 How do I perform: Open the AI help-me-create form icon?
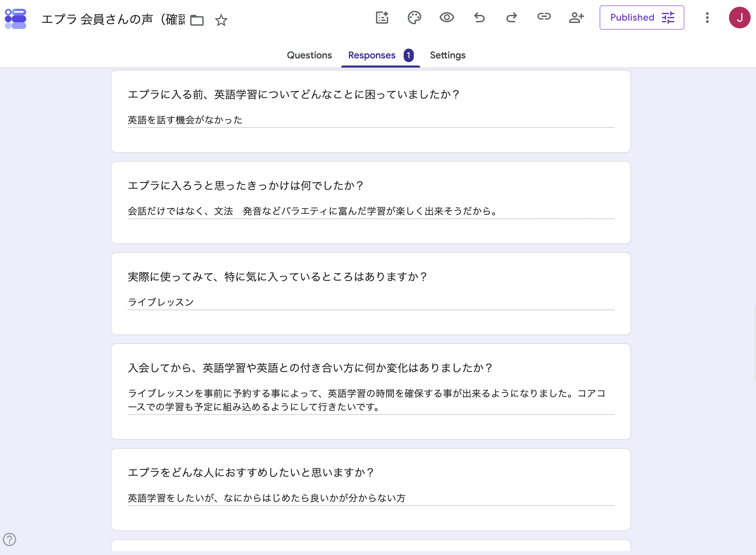pos(382,18)
